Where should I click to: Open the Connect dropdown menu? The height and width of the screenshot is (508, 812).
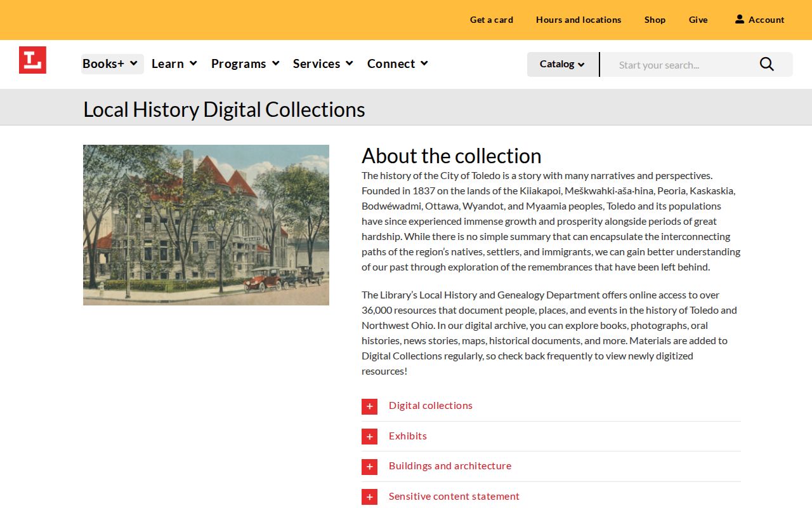click(398, 63)
